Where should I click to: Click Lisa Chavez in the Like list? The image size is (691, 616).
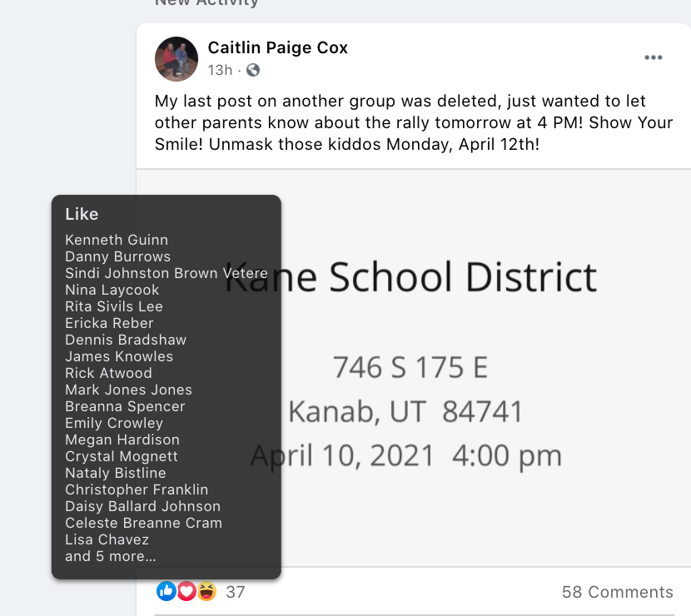pyautogui.click(x=107, y=539)
